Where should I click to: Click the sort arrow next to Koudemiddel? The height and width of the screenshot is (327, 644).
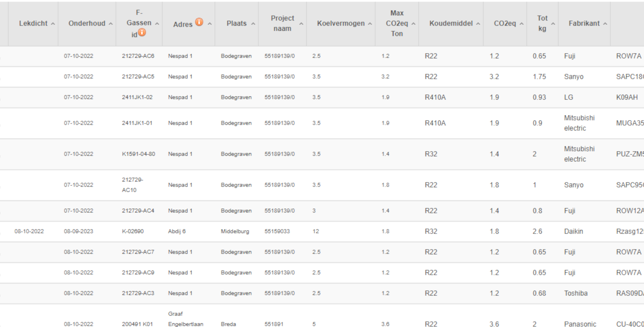(x=478, y=24)
